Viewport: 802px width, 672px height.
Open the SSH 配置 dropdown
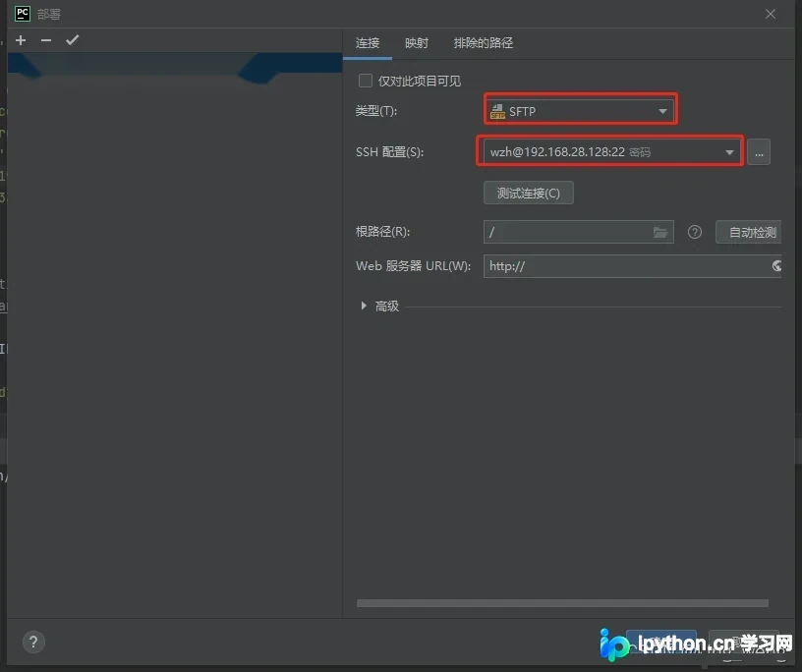(x=612, y=152)
